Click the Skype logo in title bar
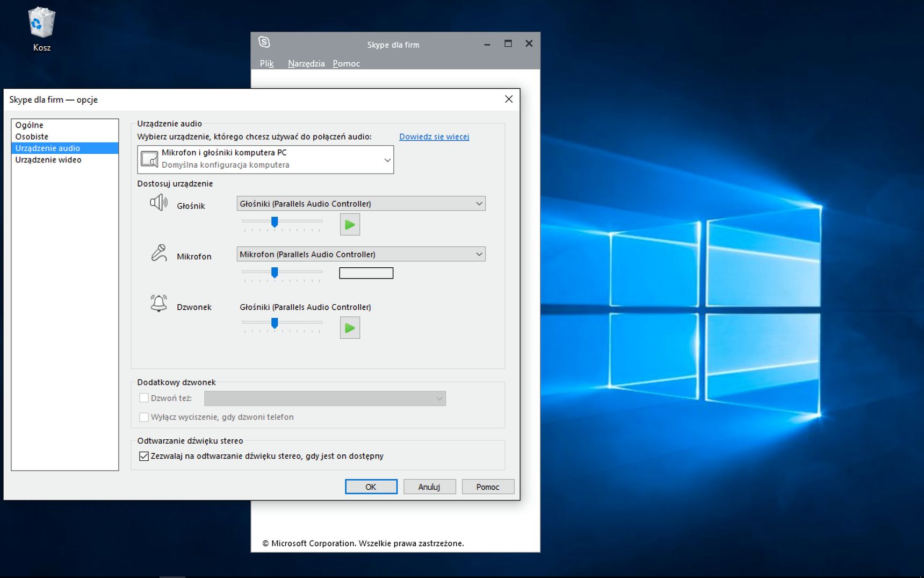The image size is (924, 578). [x=264, y=42]
